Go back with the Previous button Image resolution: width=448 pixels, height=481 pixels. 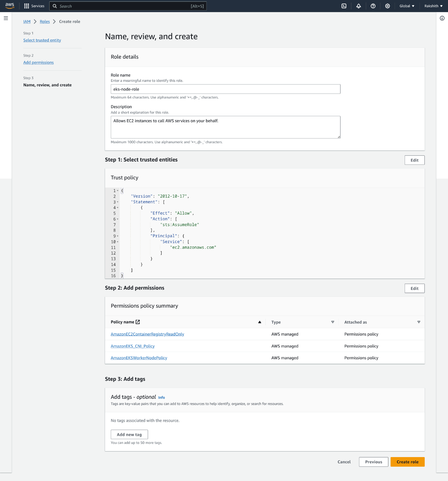click(x=373, y=462)
